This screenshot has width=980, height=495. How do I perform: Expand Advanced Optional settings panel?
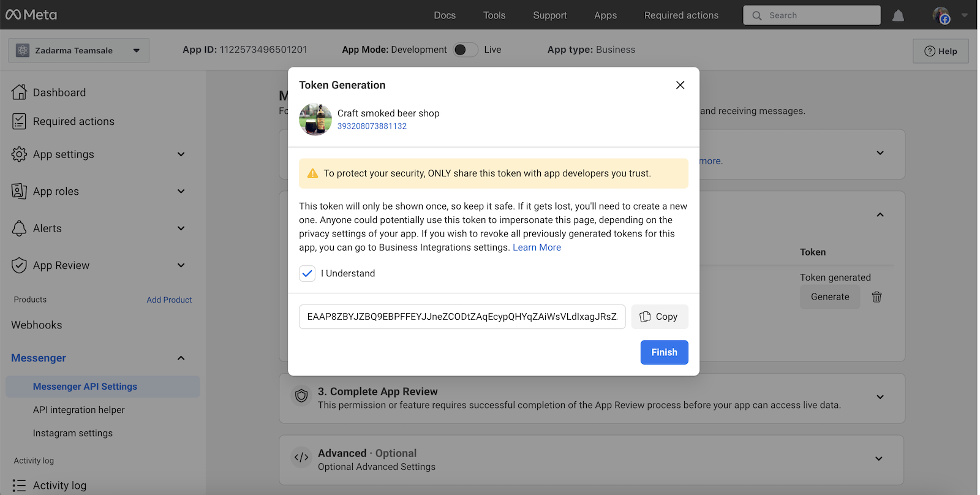878,459
